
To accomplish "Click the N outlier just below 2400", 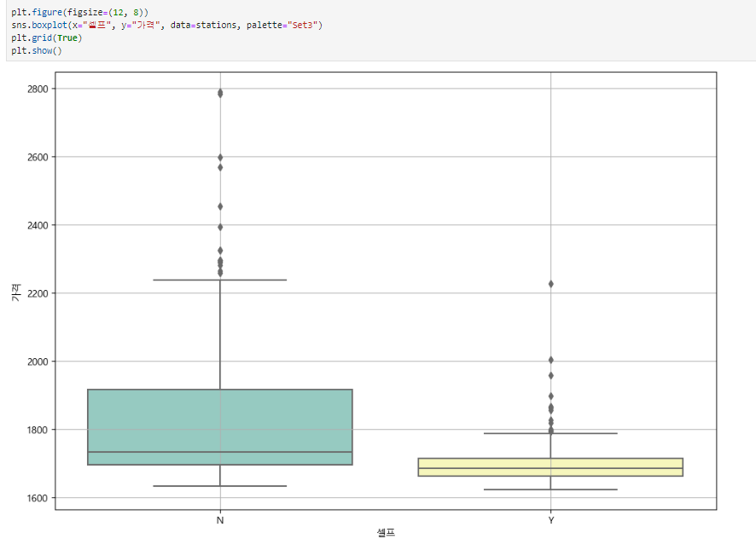I will pos(220,227).
